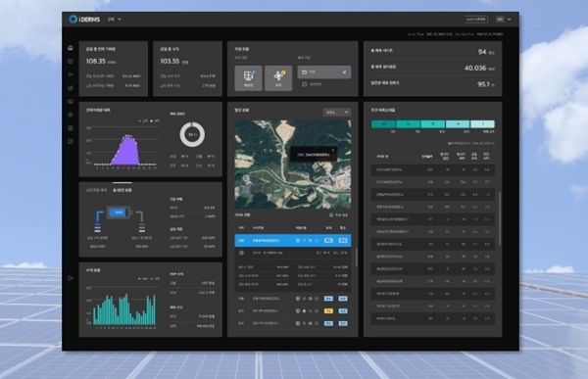Open the map type dropdown above satellite map
588x379 pixels.
coord(337,112)
